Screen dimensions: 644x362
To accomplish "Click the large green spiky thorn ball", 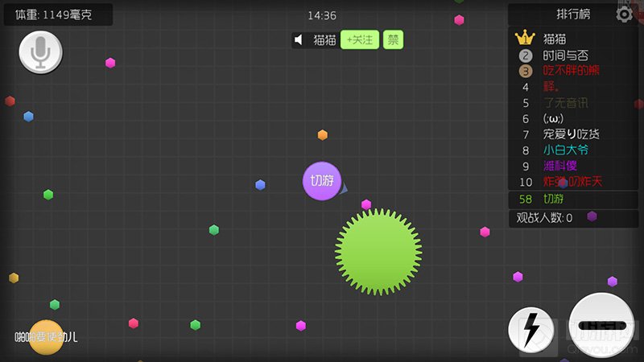I will point(378,250).
